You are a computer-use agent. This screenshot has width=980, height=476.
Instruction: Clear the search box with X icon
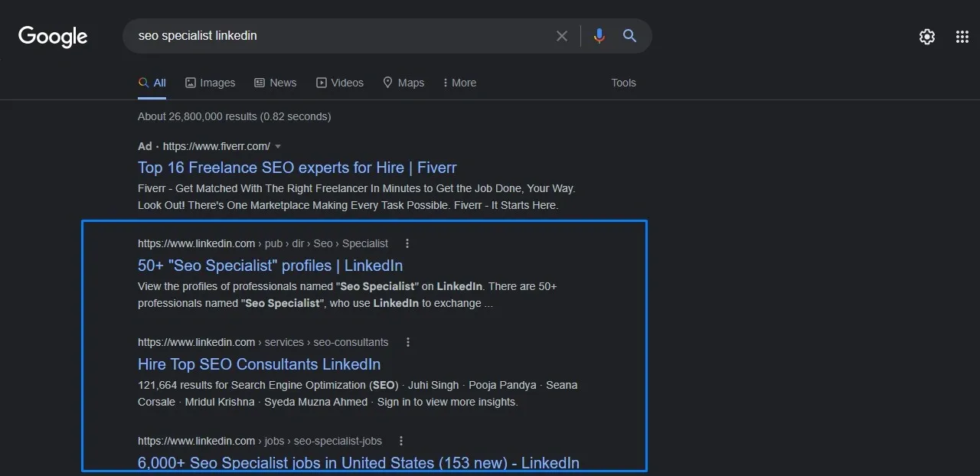coord(562,36)
